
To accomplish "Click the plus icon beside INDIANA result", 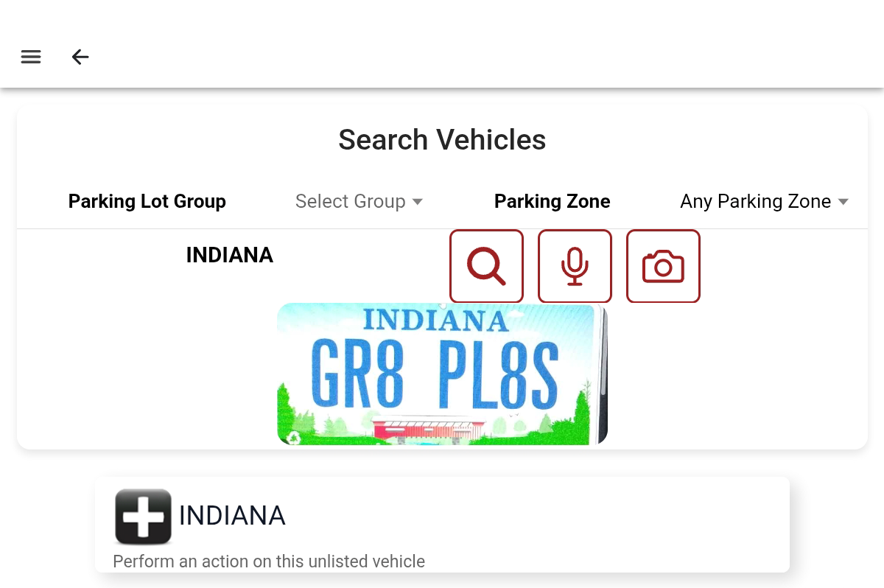I will (x=144, y=517).
